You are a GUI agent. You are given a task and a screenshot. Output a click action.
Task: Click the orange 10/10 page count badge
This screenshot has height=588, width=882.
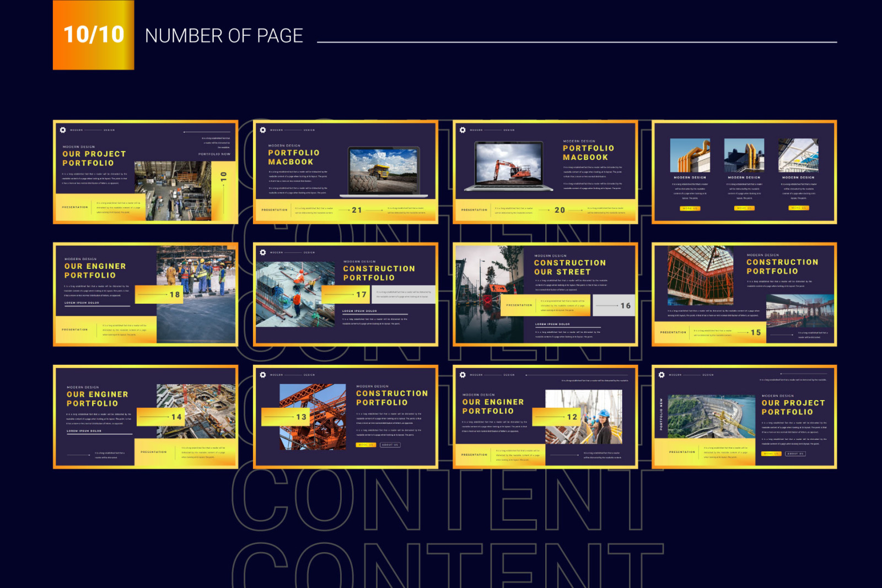(93, 35)
